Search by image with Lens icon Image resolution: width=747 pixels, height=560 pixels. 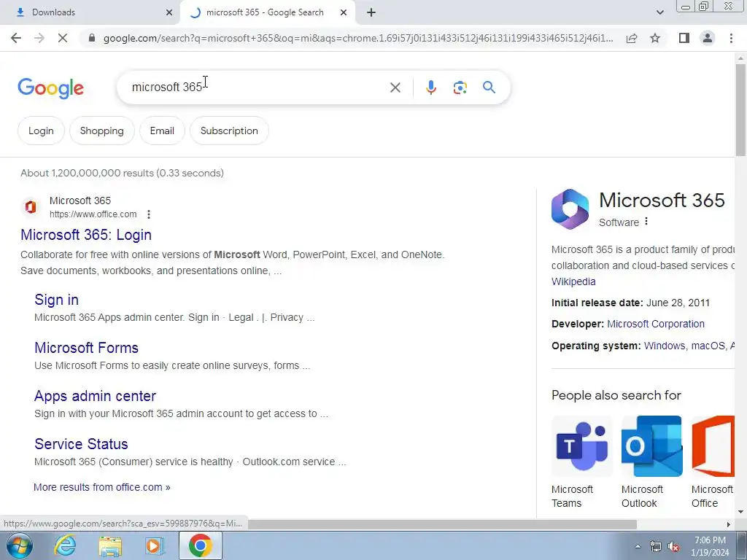tap(460, 87)
